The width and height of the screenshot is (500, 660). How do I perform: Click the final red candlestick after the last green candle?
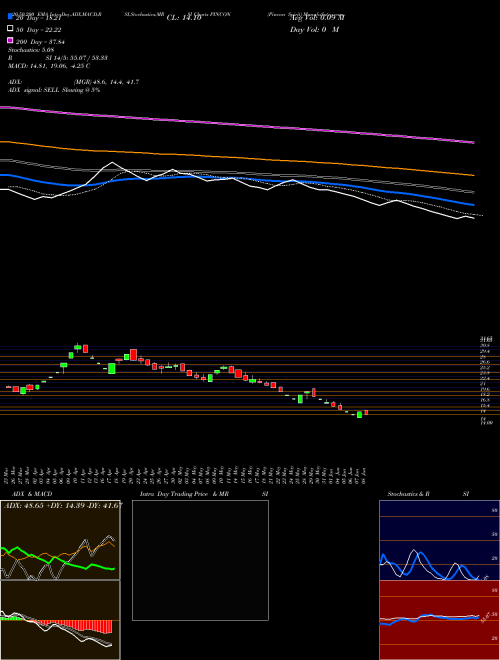366,412
